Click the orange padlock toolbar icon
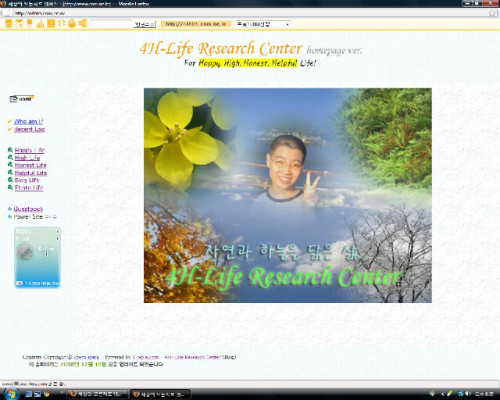500x400 pixels. tap(72, 23)
